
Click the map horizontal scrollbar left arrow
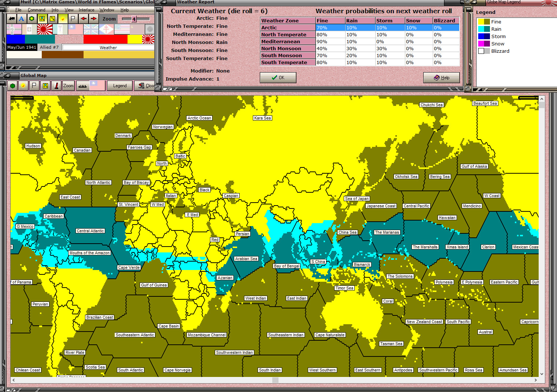14,380
